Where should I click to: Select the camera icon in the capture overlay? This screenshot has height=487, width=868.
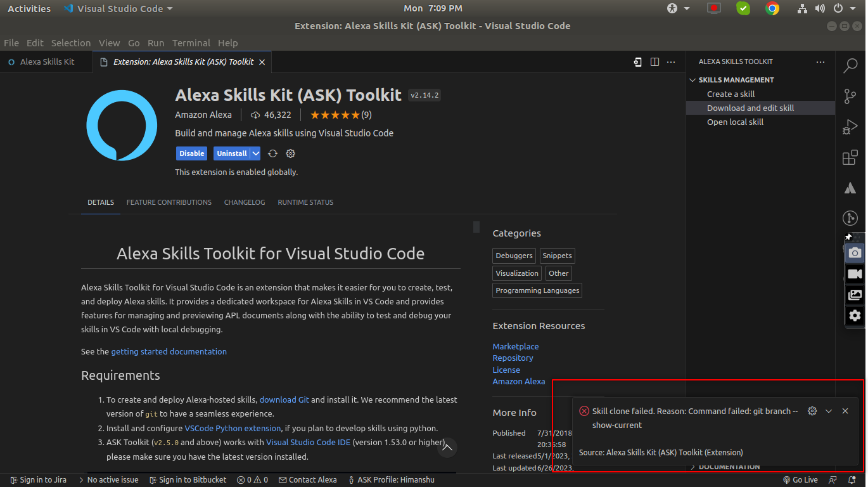point(855,252)
